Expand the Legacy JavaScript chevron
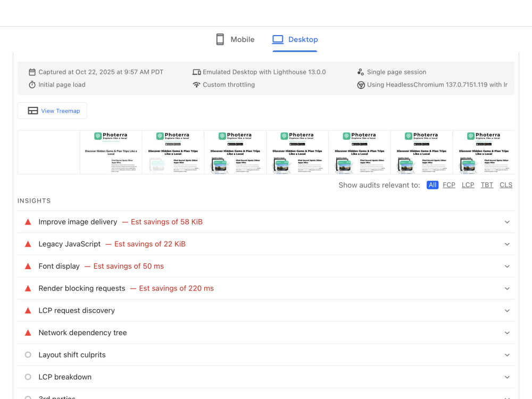Image resolution: width=532 pixels, height=399 pixels. point(507,244)
